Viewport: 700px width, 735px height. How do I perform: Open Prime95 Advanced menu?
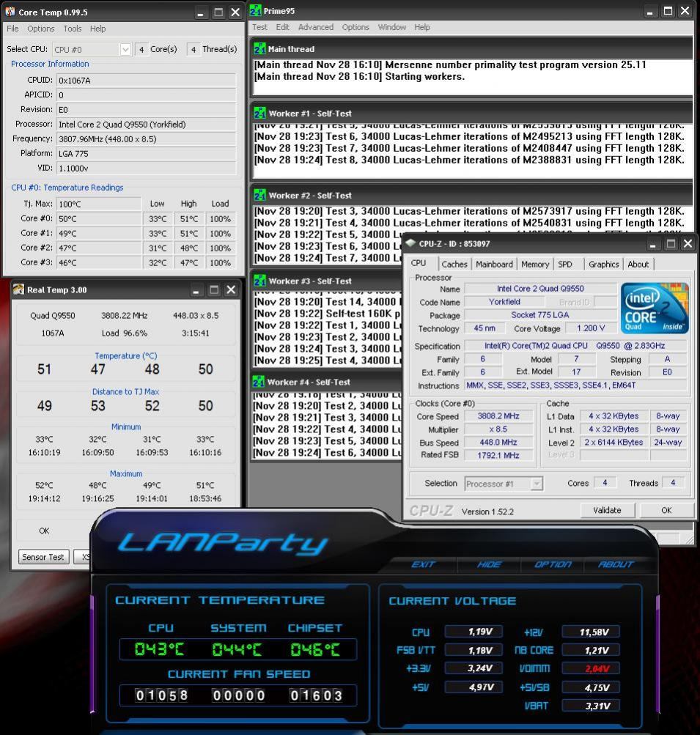pyautogui.click(x=315, y=27)
